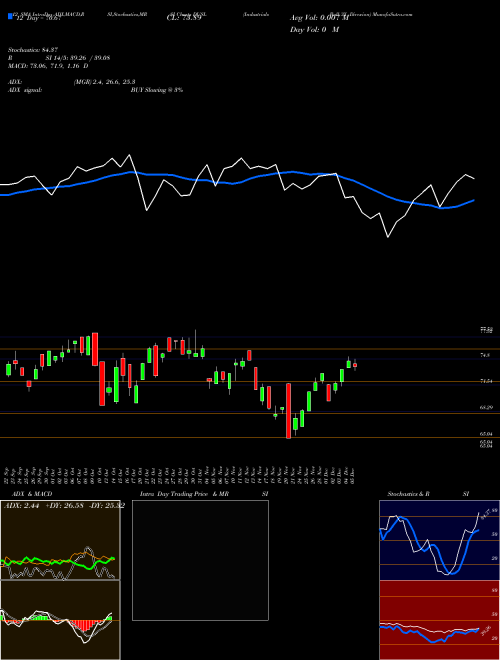Screen dimensions: 500x660
Task: Click the blue SMA legend square
Action: [x=10, y=17]
